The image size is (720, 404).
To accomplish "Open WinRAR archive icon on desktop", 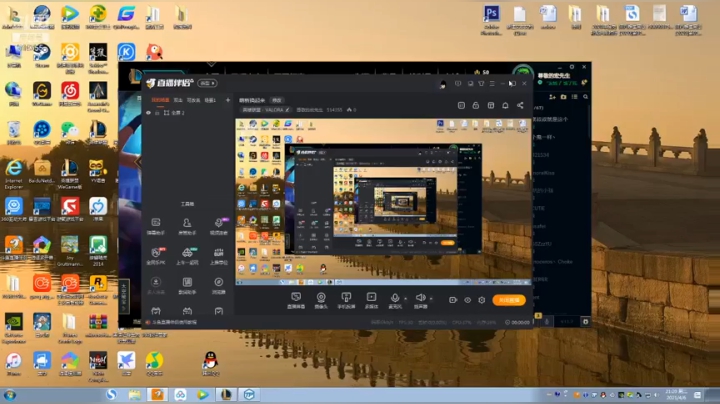I will point(98,325).
